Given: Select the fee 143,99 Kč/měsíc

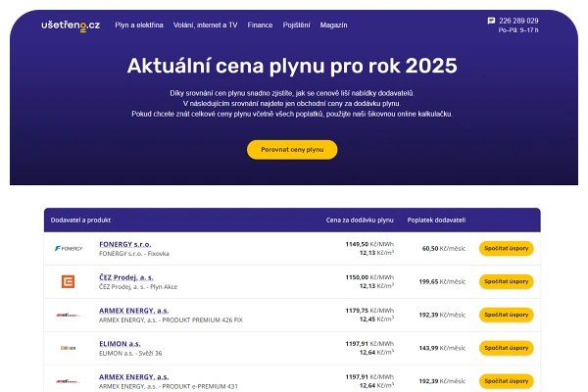Looking at the screenshot, I should [442, 348].
